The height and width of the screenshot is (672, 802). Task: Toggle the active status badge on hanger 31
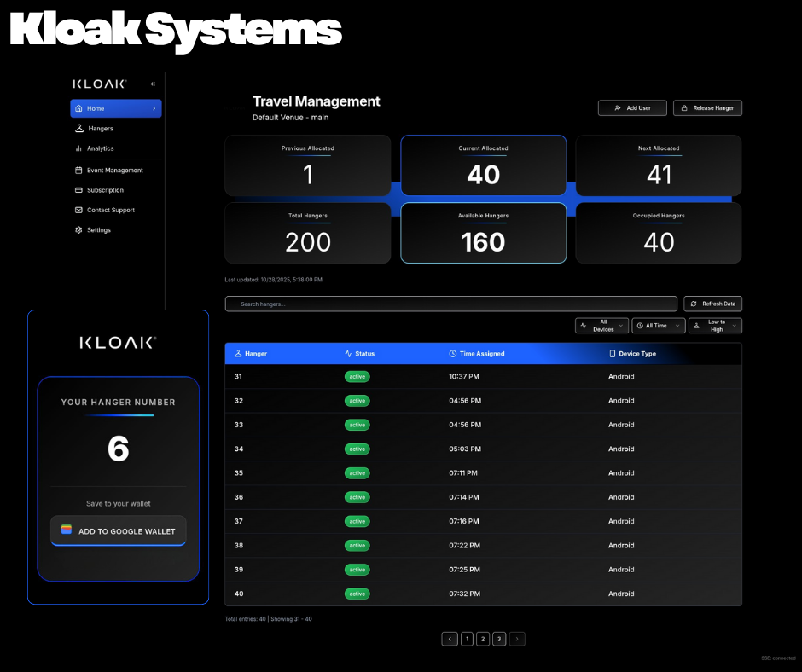tap(357, 376)
